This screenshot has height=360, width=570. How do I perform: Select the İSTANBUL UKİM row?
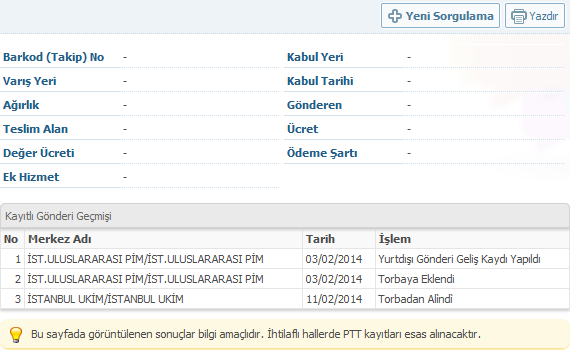(x=285, y=299)
